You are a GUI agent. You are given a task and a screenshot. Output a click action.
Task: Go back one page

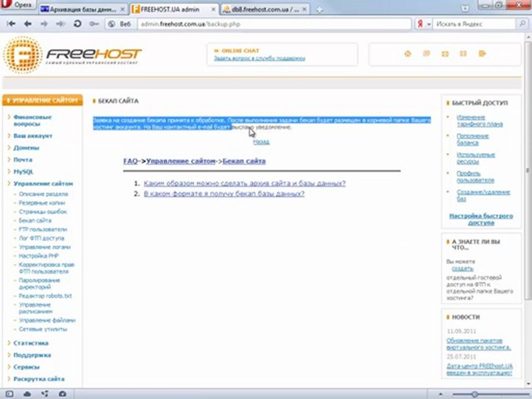pyautogui.click(x=28, y=24)
